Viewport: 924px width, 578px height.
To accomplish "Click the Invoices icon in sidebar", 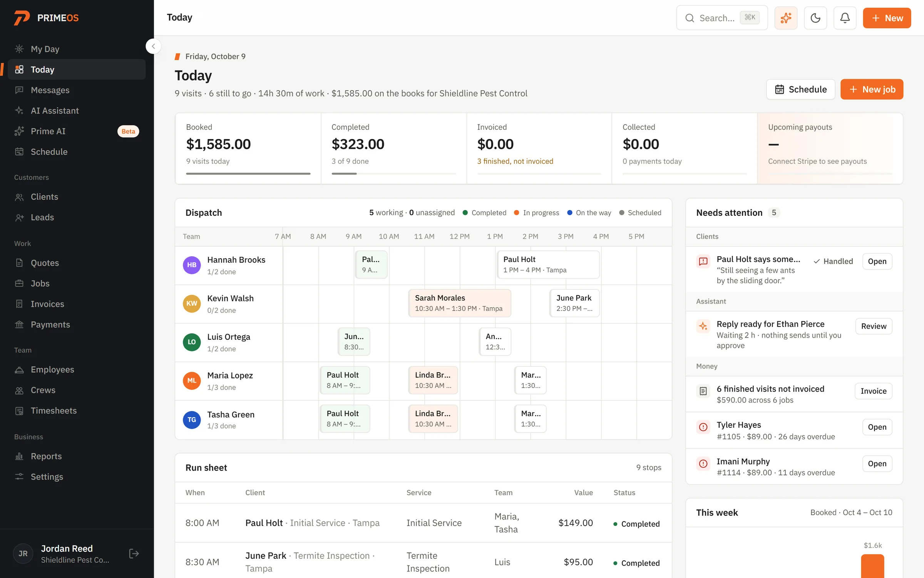I will pyautogui.click(x=19, y=304).
